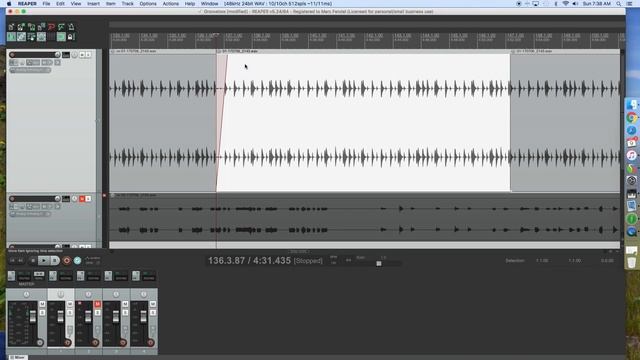Click the Spotlight search icon in menu bar
Image resolution: width=640 pixels, height=360 pixels.
pos(619,3)
